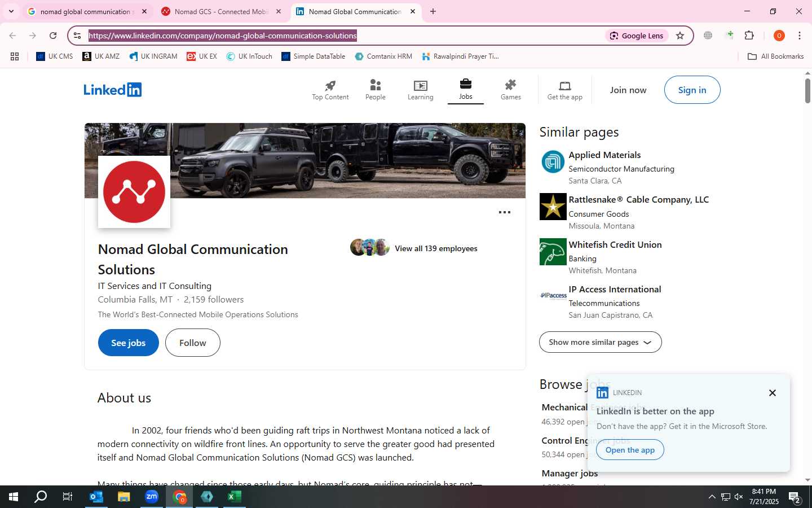812x508 pixels.
Task: Click Open the app button
Action: pos(630,450)
